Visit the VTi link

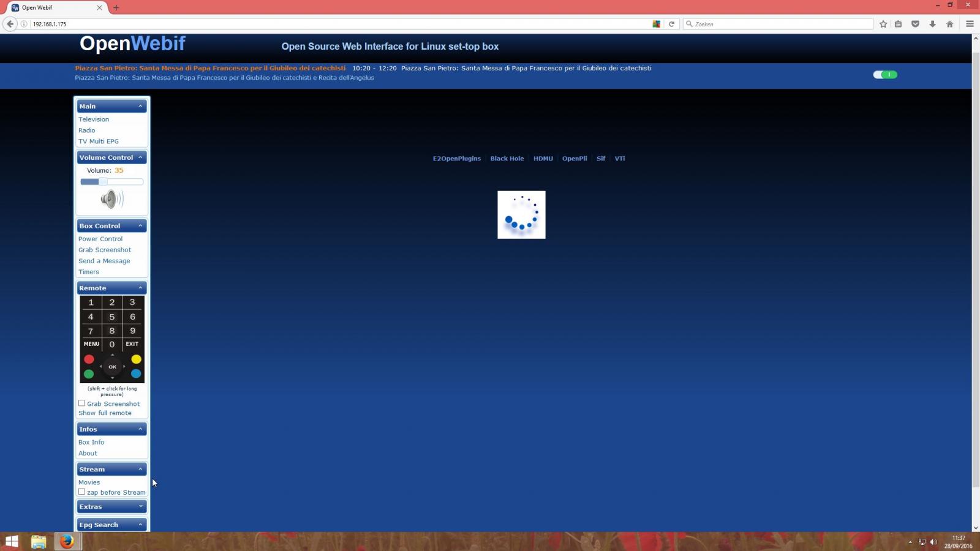(x=620, y=159)
